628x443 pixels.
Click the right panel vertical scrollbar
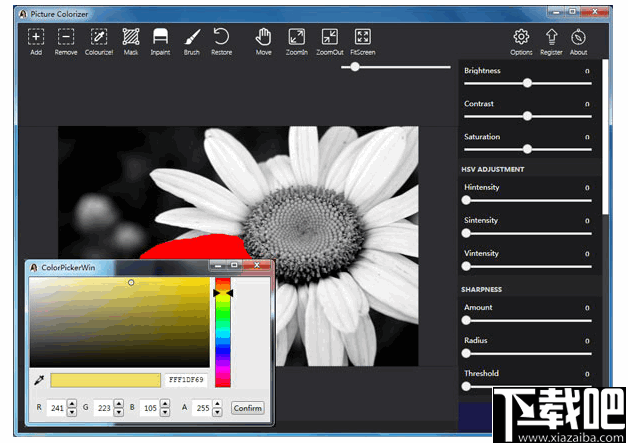pyautogui.click(x=605, y=136)
